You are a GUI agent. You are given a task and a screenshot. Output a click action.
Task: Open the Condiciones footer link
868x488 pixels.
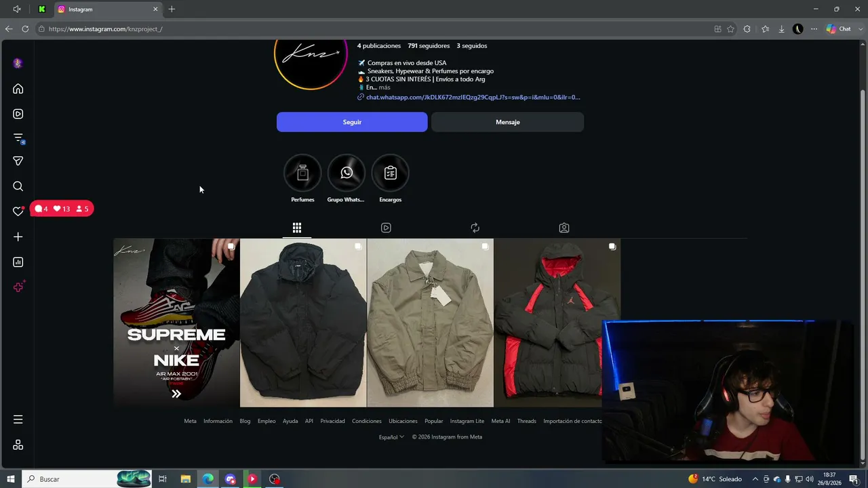click(x=367, y=421)
